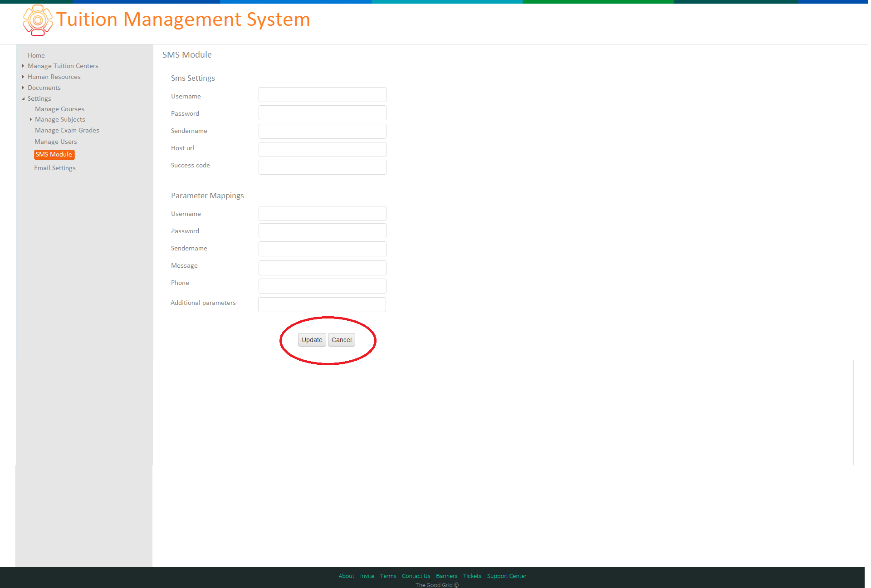871x588 pixels.
Task: Expand Manage Tuition Centers arrow
Action: pos(23,66)
